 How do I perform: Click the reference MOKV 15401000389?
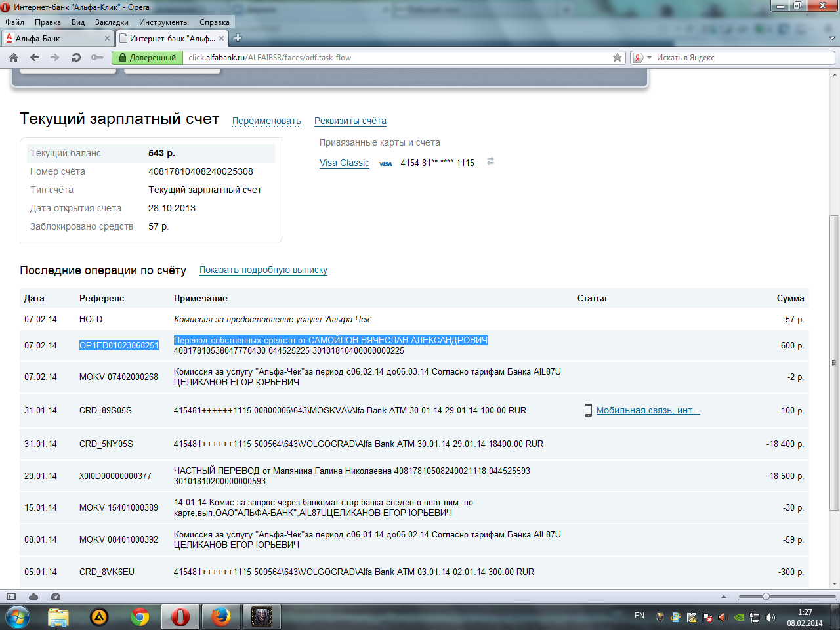[x=119, y=507]
